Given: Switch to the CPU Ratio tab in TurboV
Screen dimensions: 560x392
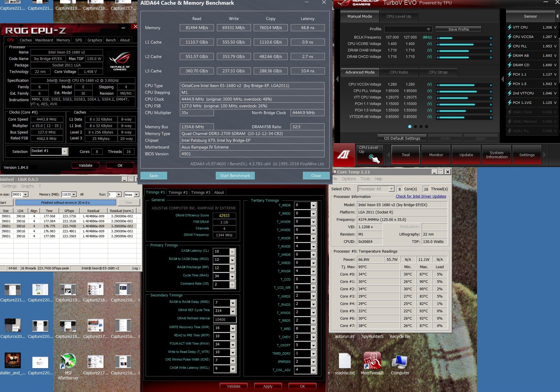Looking at the screenshot, I should coord(399,72).
